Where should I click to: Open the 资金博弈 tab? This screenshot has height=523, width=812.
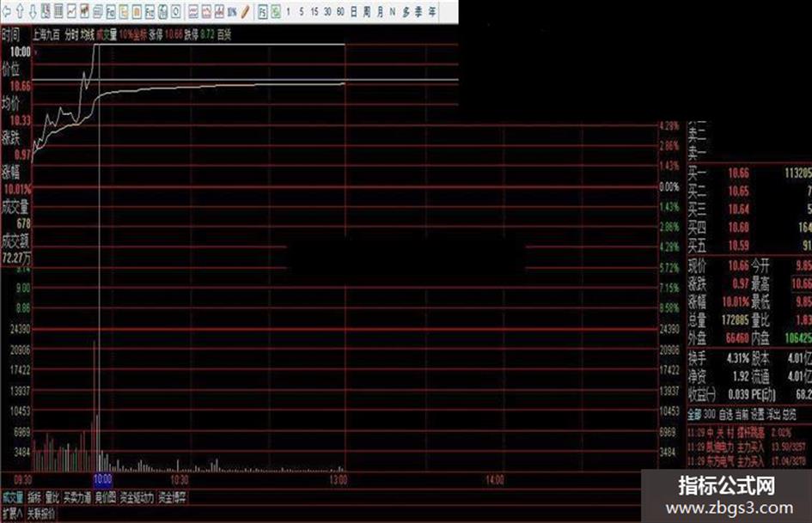point(173,498)
